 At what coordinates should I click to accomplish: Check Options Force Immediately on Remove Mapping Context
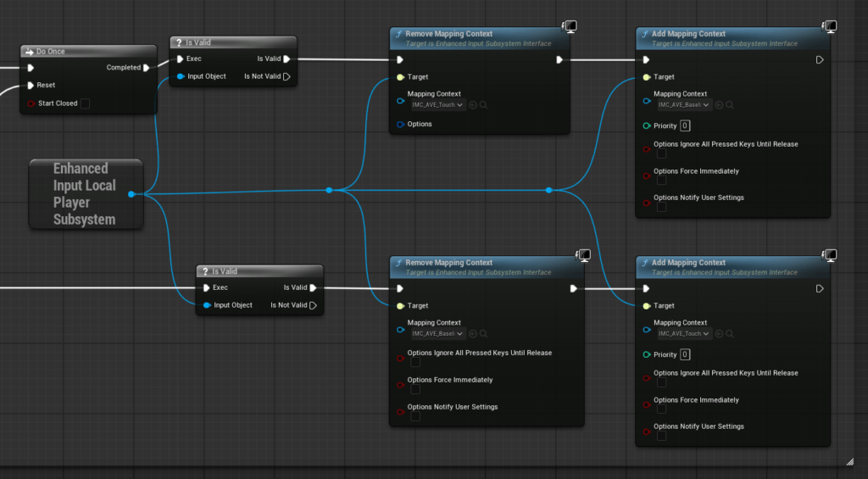pos(415,390)
